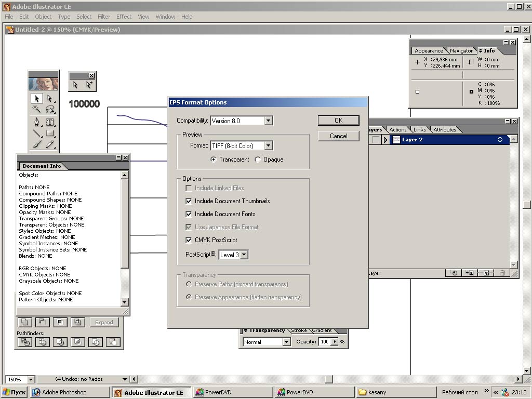This screenshot has width=532, height=399.
Task: Select the Line Segment tool
Action: point(37,134)
